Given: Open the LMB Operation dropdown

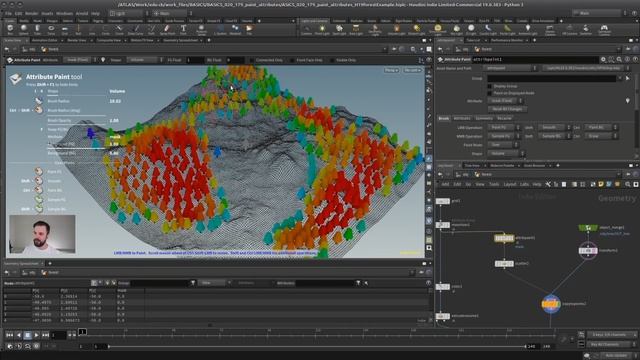Looking at the screenshot, I should pos(504,127).
